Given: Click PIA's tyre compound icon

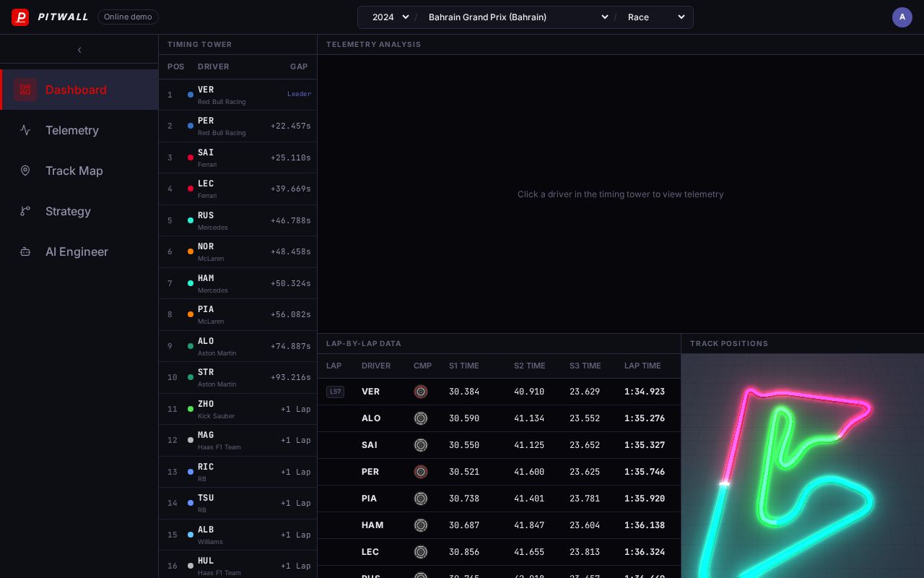Looking at the screenshot, I should coord(421,499).
